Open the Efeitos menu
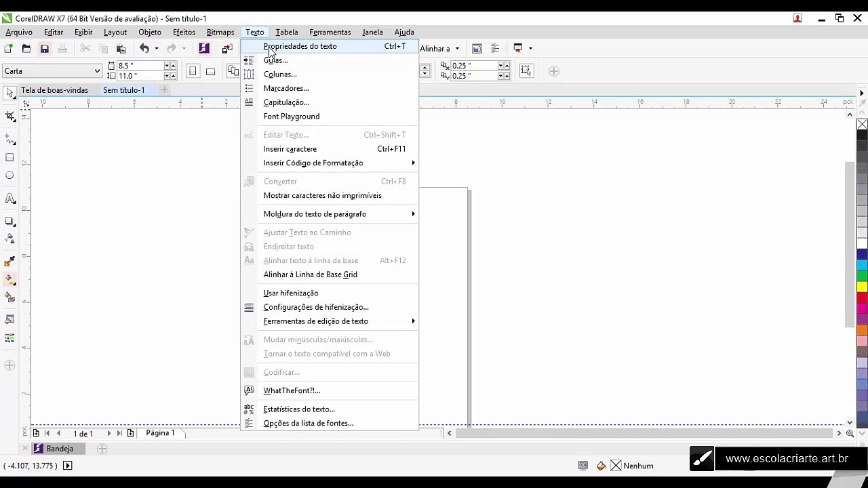The image size is (868, 488). [184, 32]
